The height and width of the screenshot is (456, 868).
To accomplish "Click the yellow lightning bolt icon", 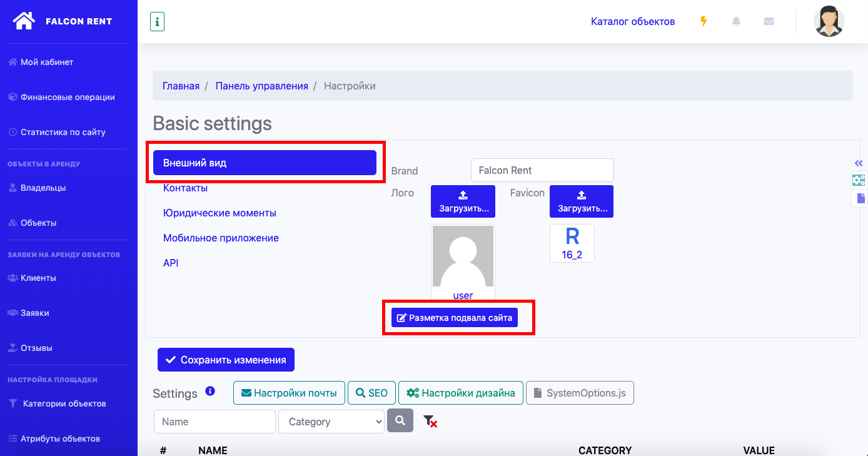I will point(704,21).
